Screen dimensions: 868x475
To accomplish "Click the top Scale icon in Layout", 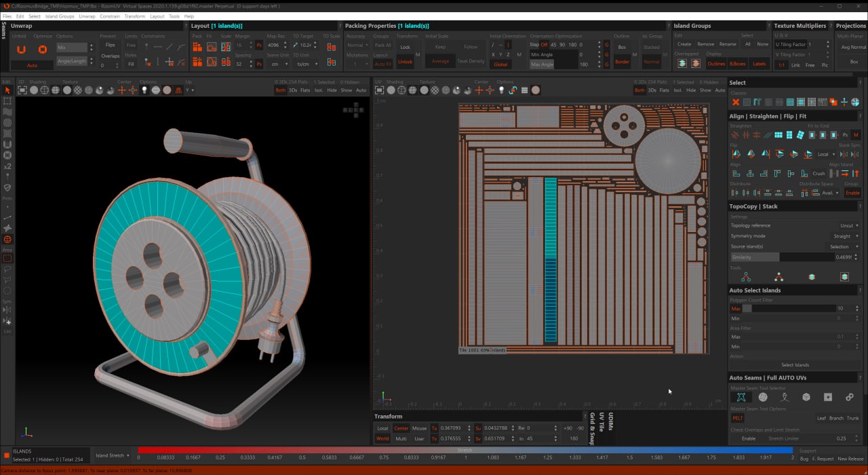I will [x=226, y=47].
